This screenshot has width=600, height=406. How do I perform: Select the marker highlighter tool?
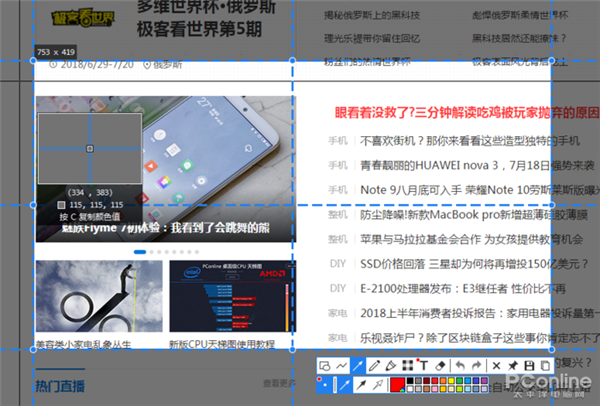[x=390, y=366]
